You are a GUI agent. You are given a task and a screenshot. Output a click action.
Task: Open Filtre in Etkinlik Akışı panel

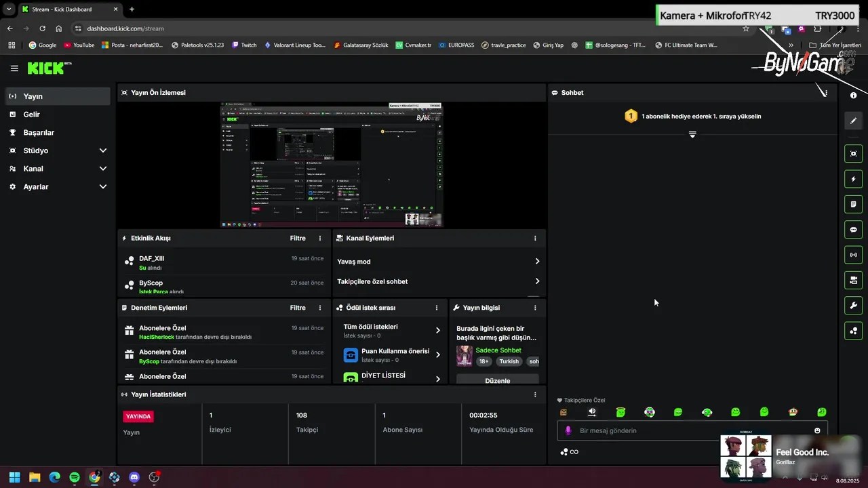[298, 239]
